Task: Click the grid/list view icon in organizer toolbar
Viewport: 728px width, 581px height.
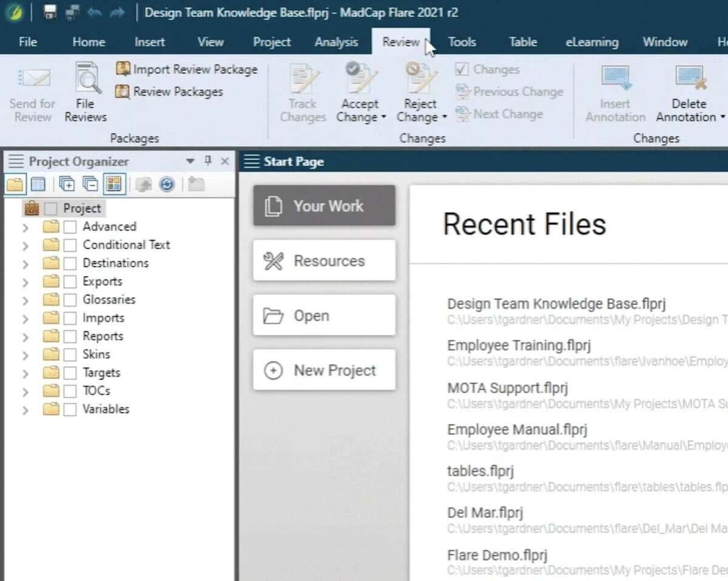Action: tap(38, 184)
